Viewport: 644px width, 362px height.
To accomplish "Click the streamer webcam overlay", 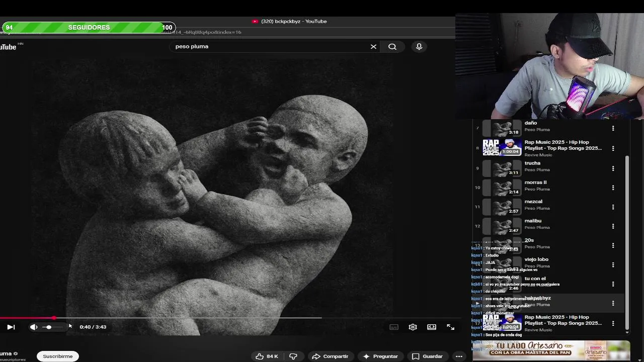I will (549, 65).
